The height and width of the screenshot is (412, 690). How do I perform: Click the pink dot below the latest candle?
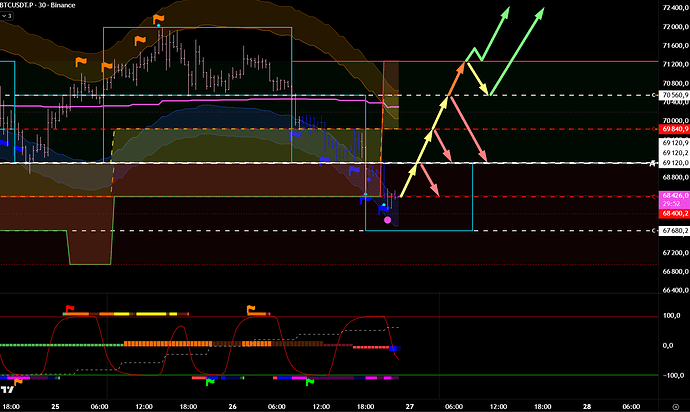pyautogui.click(x=387, y=218)
